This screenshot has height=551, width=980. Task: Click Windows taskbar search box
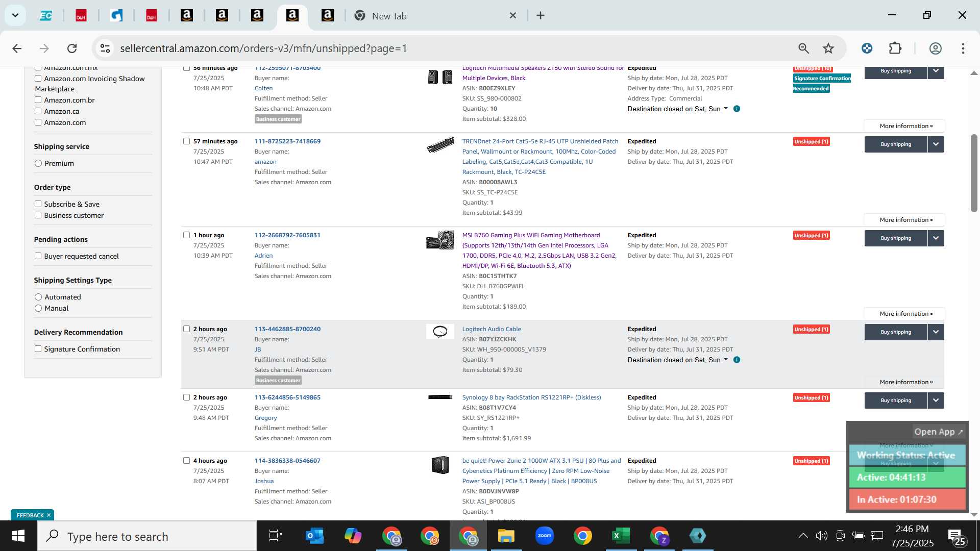(147, 536)
